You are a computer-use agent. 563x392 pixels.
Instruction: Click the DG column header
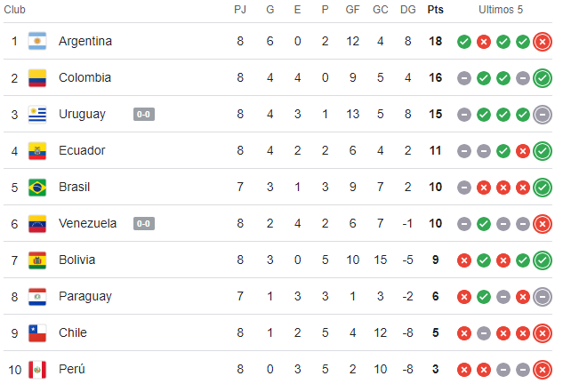click(407, 9)
